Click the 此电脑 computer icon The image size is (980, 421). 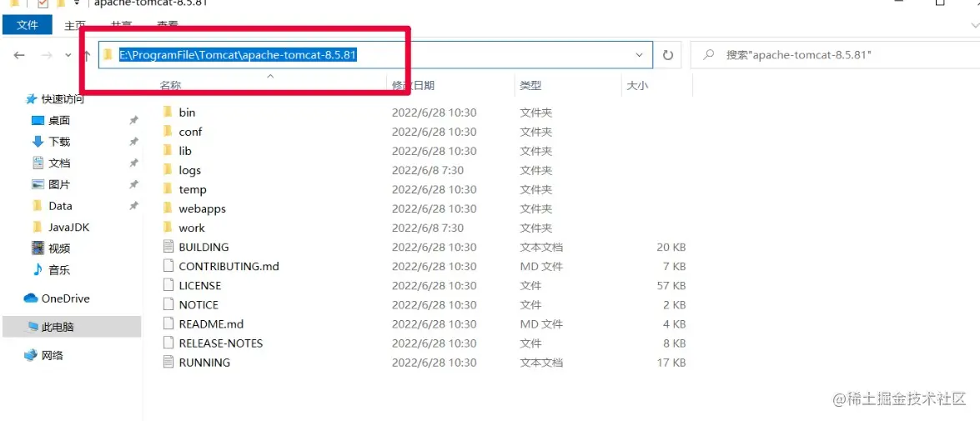coord(33,327)
